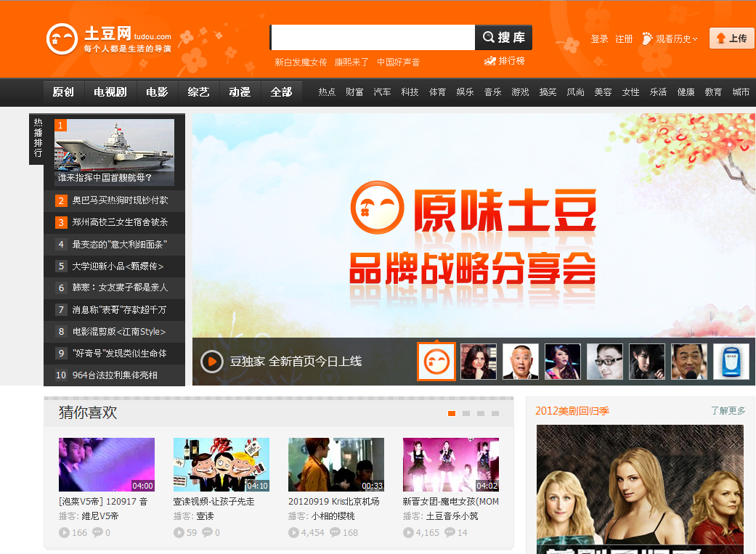This screenshot has height=554, width=756.
Task: Open the 新晋女团-魔电女孩 video thumbnail
Action: point(451,465)
